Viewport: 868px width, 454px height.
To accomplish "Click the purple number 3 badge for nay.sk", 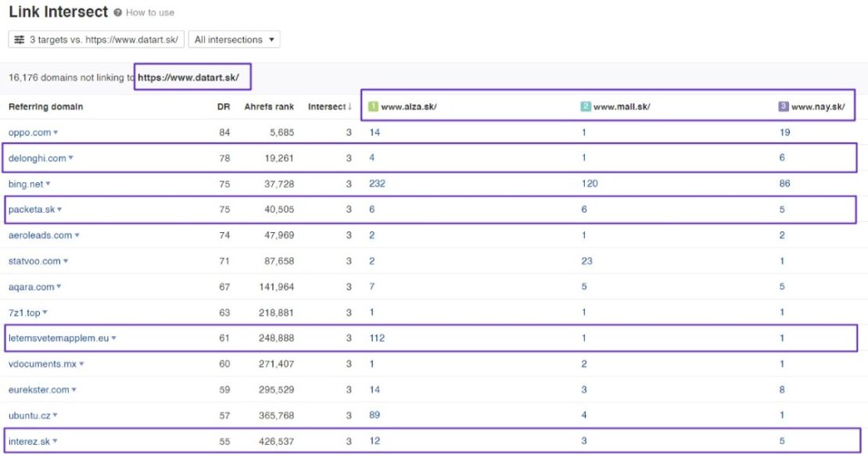I will pyautogui.click(x=784, y=106).
